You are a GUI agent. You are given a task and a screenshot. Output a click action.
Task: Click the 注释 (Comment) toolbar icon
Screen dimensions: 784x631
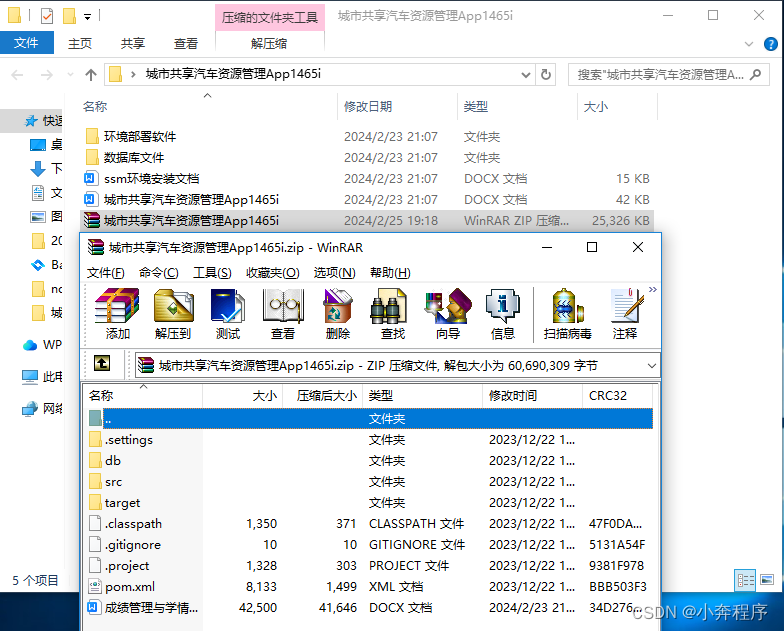626,314
